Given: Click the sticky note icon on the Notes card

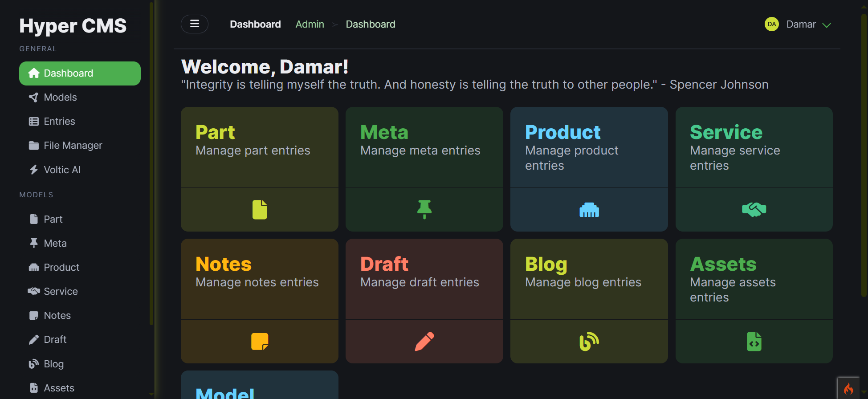Looking at the screenshot, I should 259,341.
